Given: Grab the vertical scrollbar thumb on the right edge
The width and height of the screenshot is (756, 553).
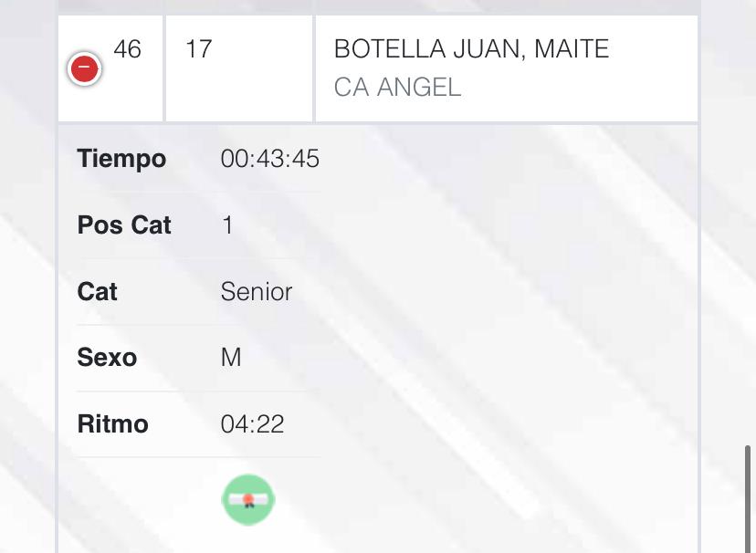Looking at the screenshot, I should click(748, 499).
